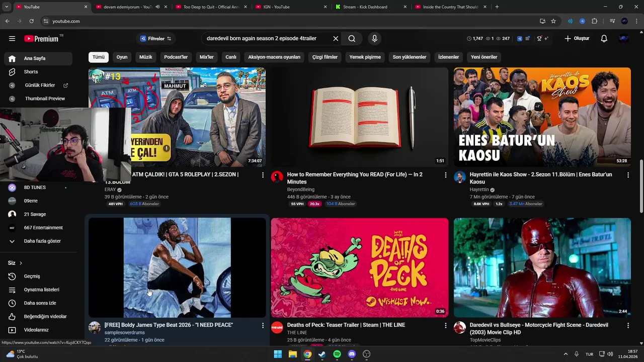The width and height of the screenshot is (644, 362).
Task: Go to YouTube Premium home logo
Action: click(41, 39)
